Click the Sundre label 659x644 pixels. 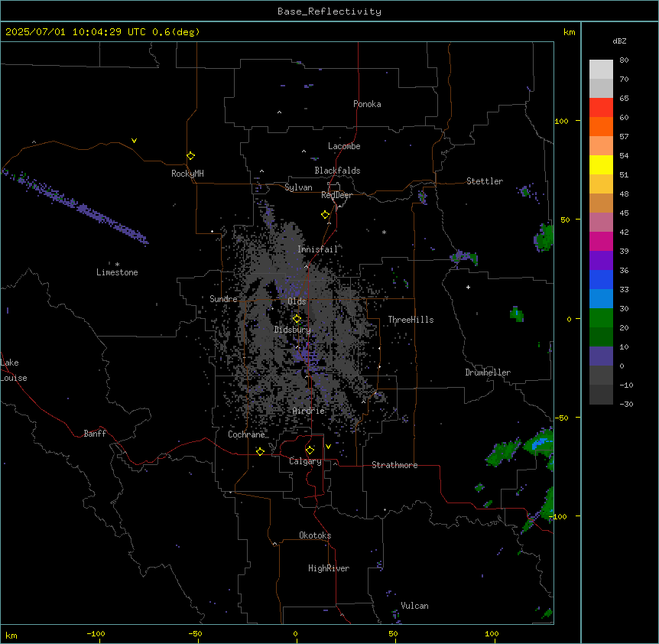223,299
